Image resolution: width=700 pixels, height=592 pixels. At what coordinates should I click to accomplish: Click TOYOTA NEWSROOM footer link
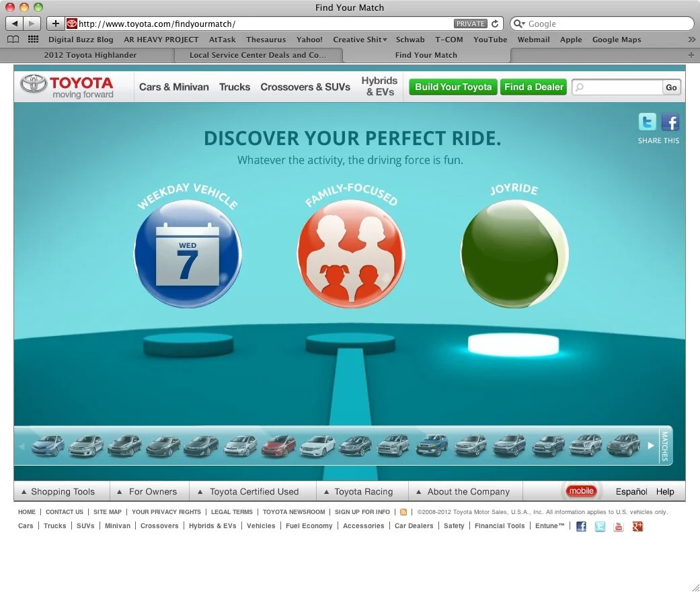coord(294,512)
